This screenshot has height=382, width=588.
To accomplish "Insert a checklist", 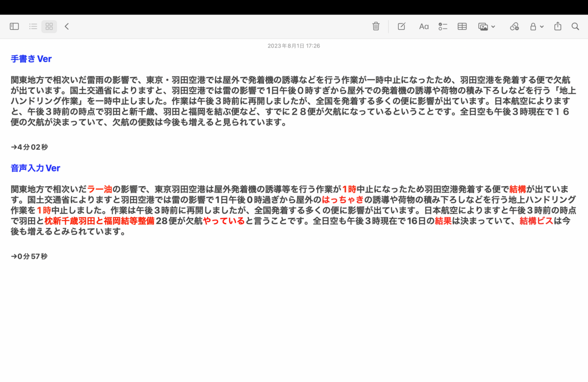I will [x=443, y=26].
